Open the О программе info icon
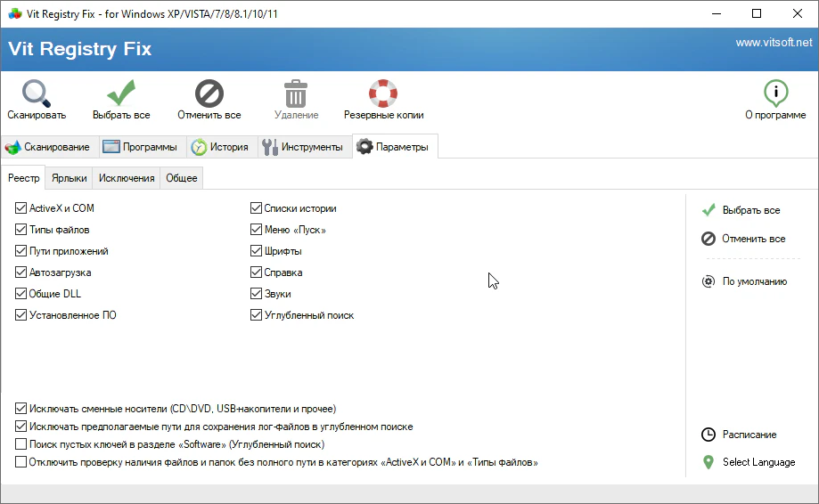819x504 pixels. (775, 93)
